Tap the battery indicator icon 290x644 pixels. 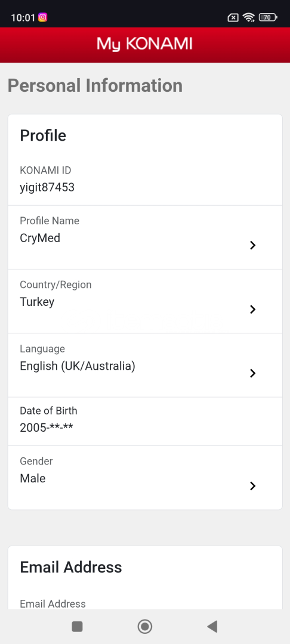[268, 17]
